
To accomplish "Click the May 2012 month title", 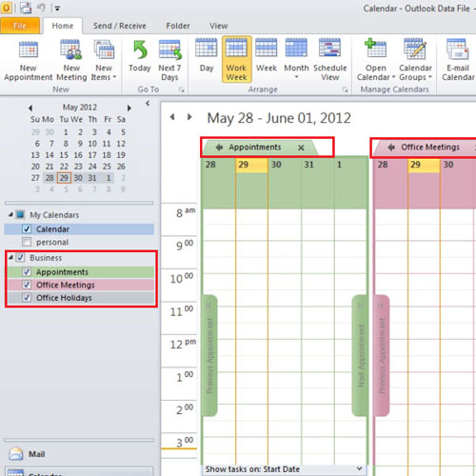I will coord(80,108).
